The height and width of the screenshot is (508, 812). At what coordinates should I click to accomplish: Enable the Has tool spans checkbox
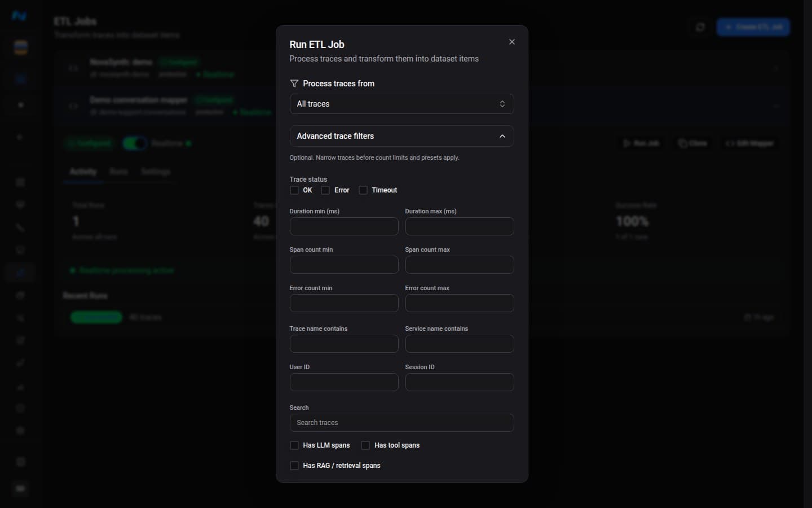[x=365, y=445]
